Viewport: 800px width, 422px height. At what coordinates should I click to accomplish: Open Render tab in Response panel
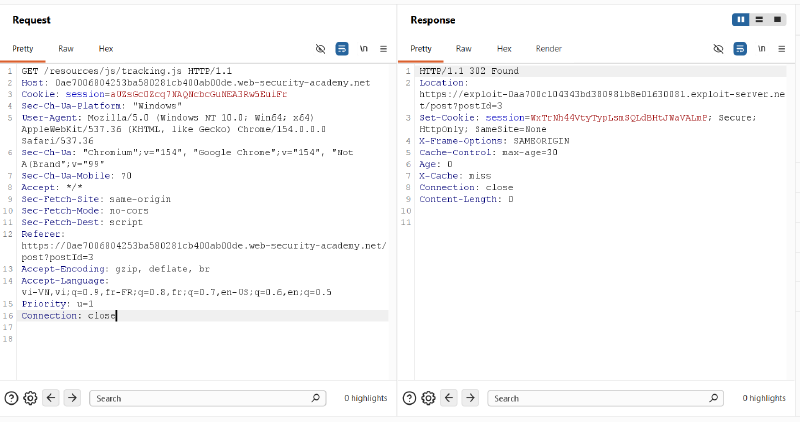point(548,49)
